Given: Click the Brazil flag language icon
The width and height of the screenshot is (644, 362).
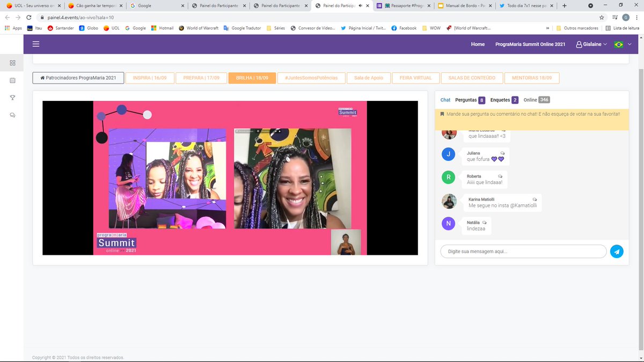Looking at the screenshot, I should pyautogui.click(x=618, y=44).
